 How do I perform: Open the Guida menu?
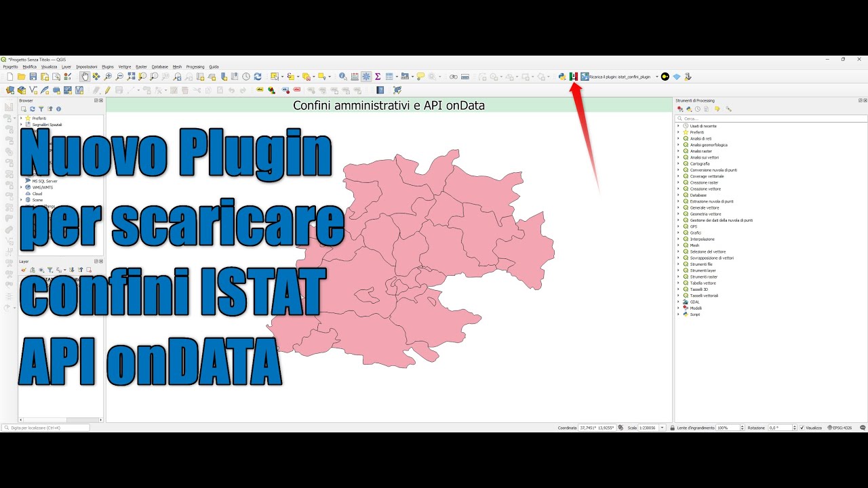pyautogui.click(x=214, y=67)
